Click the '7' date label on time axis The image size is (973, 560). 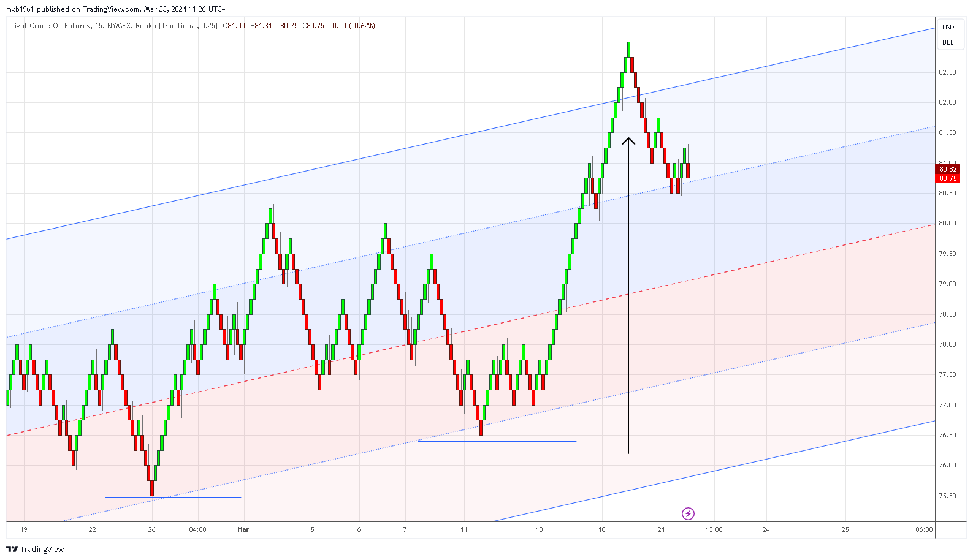pos(405,529)
